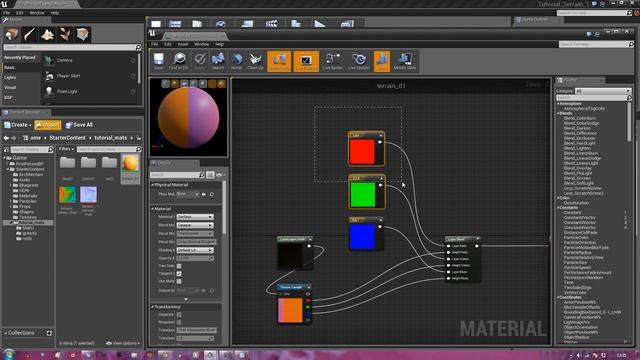Click the Import button
The width and height of the screenshot is (640, 360).
pos(48,125)
